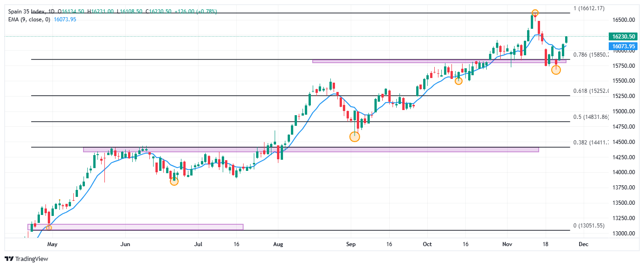This screenshot has width=644, height=267.
Task: Click the Aug label on the time axis
Action: 278,244
